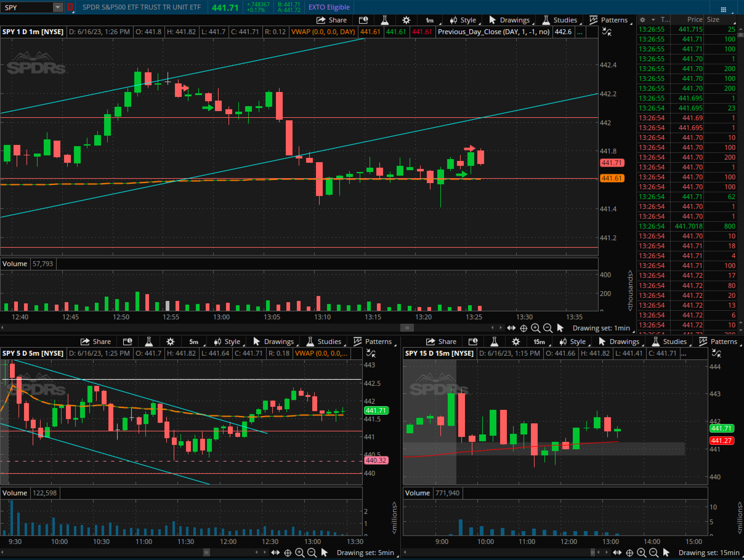744x560 pixels.
Task: Zoom out on the 5m chart
Action: tap(312, 553)
